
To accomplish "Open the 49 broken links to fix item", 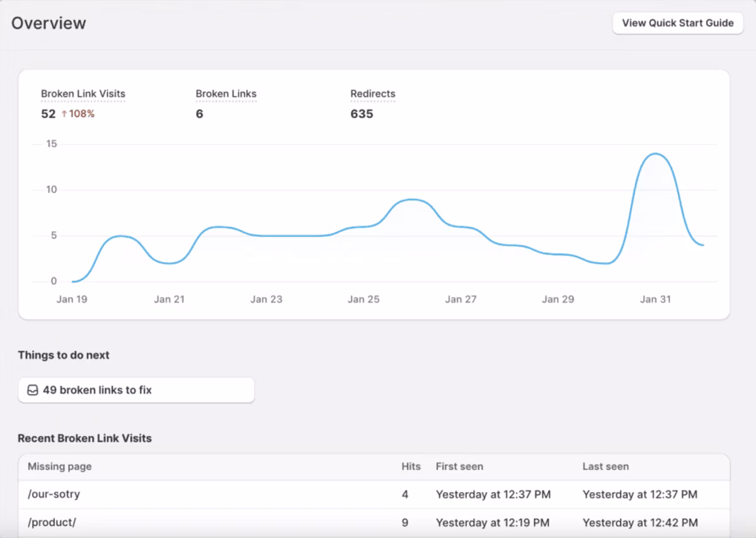I will coord(136,390).
